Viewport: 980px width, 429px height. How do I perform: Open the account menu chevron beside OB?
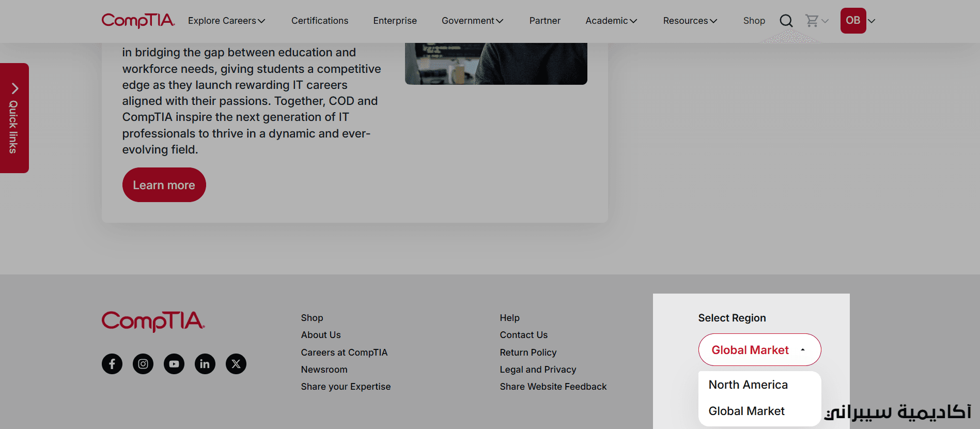(872, 21)
